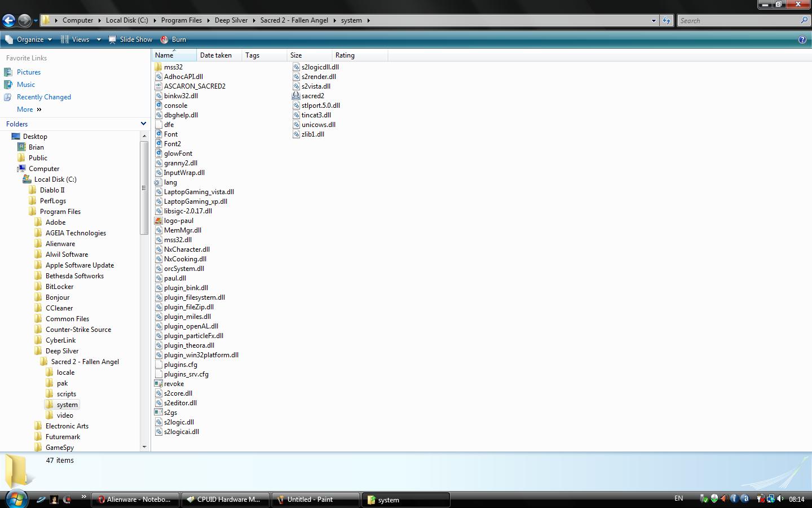Switch to CPUID Hardware Monitor taskbar window
This screenshot has width=812, height=508.
[x=225, y=500]
